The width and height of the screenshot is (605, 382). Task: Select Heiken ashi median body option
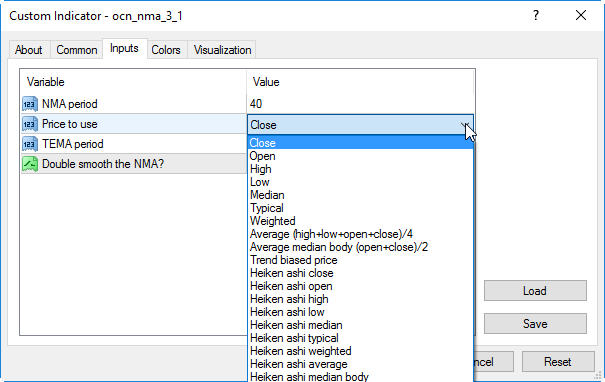[360, 376]
